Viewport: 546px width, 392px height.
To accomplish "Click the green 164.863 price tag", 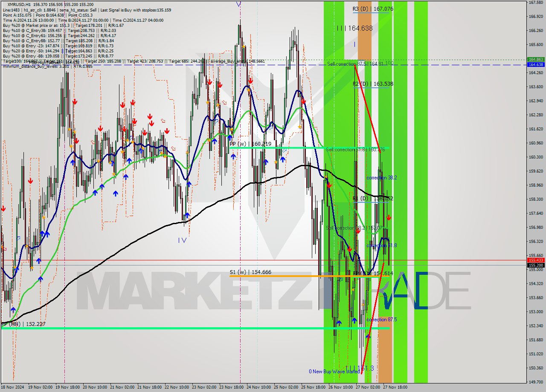I will (x=536, y=59).
